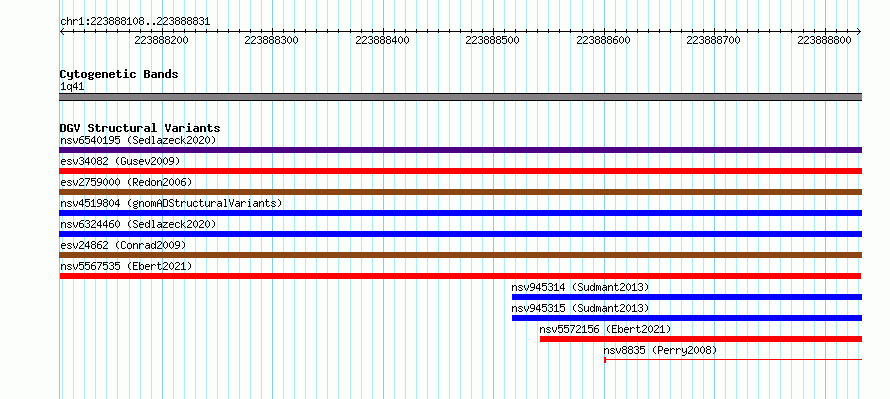Click ruler position 223888400
Screen dimensions: 890x399
tap(382, 40)
